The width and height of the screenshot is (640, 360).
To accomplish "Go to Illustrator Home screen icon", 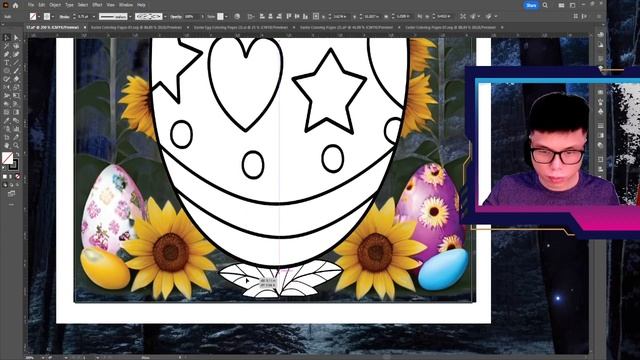I will click(16, 5).
